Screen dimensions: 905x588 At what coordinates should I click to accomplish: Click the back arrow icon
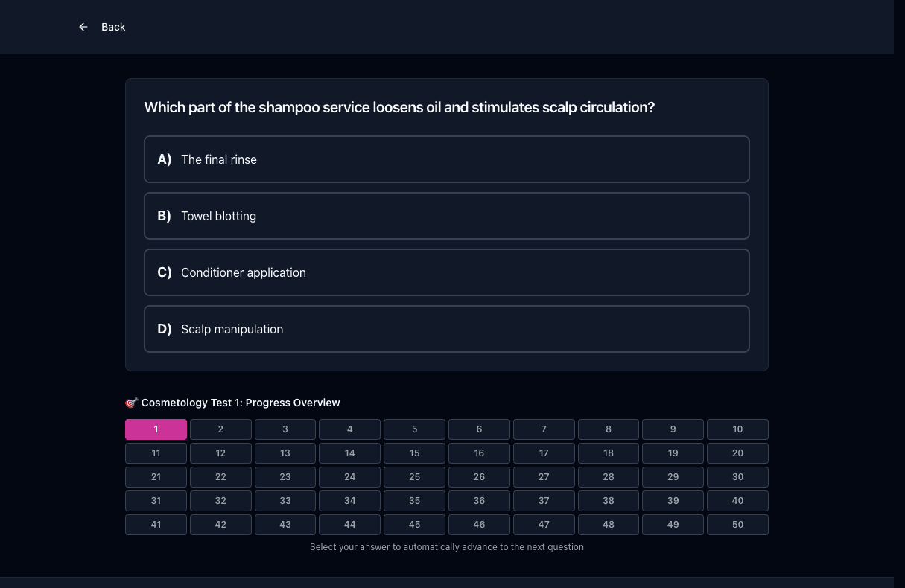[x=83, y=27]
